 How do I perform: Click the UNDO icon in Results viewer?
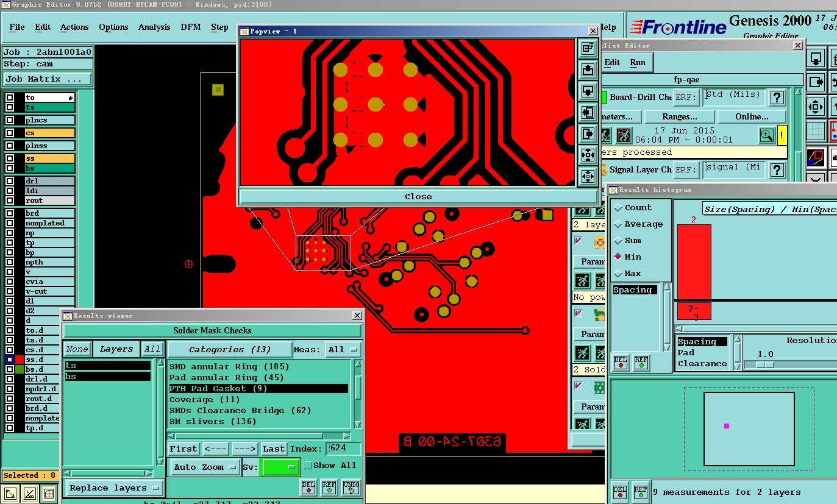click(351, 487)
